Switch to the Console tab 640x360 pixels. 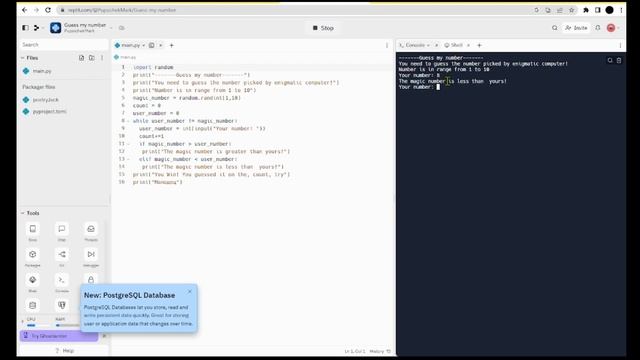(415, 45)
